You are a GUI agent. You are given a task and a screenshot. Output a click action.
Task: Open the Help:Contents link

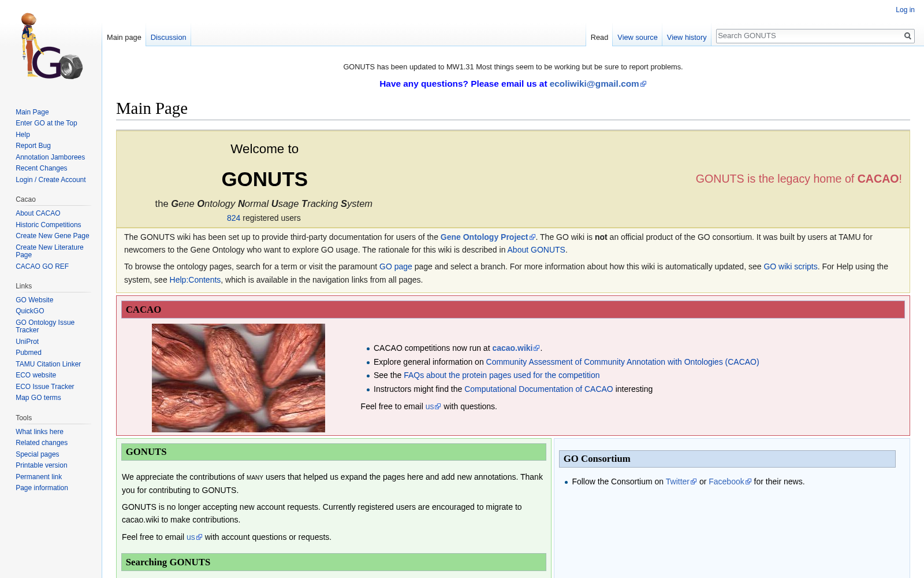195,280
